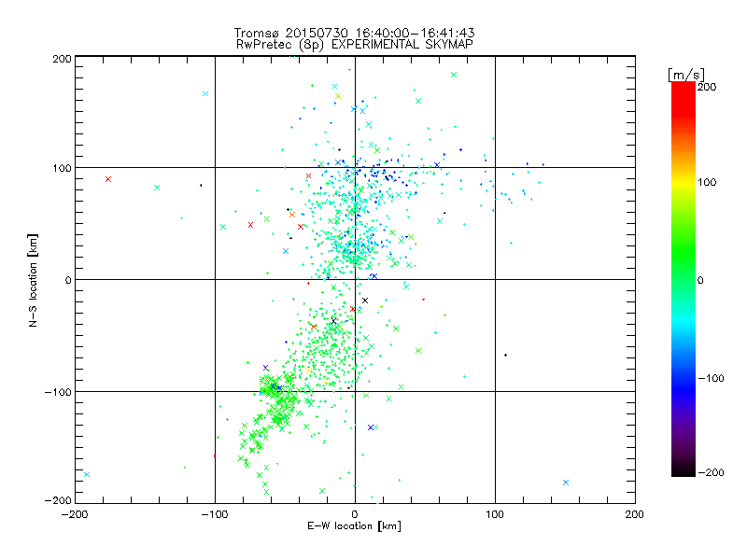The image size is (747, 560).
Task: Click the plot title 'Tromsø 20150730 16:40:00-16:41:43'
Action: tap(355, 33)
